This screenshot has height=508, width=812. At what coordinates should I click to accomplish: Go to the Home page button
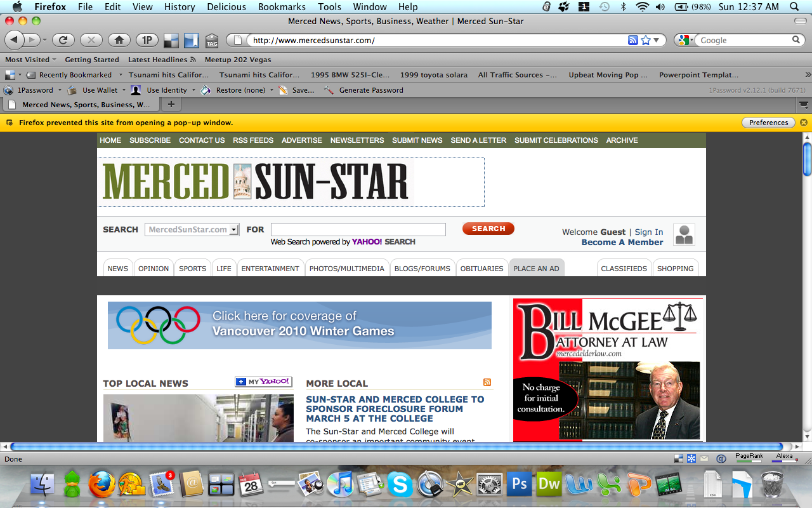[119, 40]
